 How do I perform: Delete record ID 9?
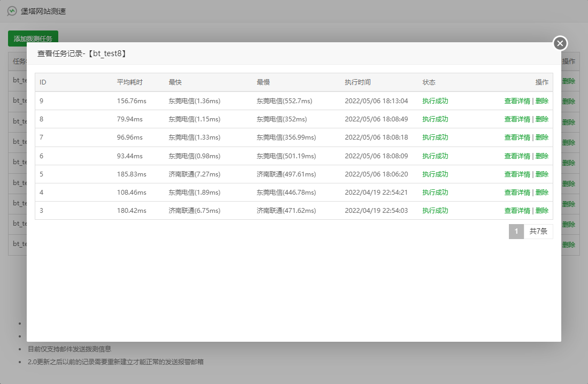pyautogui.click(x=541, y=101)
